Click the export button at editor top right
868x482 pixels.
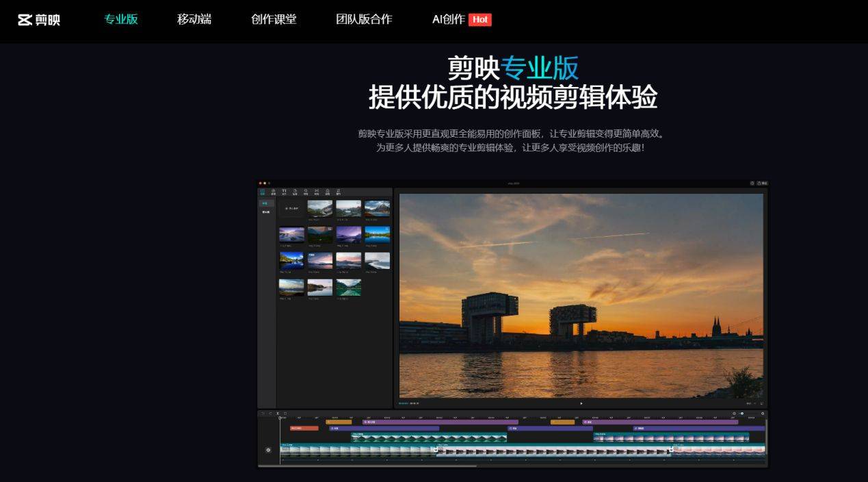[762, 183]
